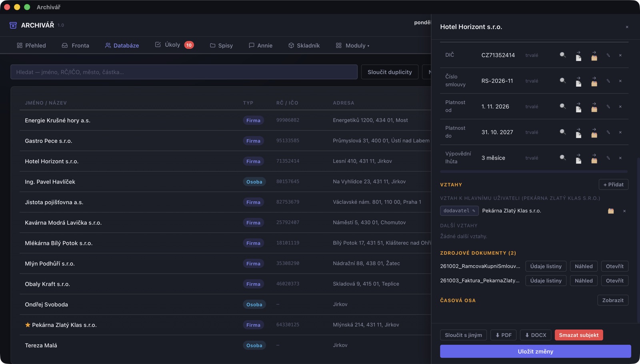Click the Archivář logo icon in header

[13, 25]
